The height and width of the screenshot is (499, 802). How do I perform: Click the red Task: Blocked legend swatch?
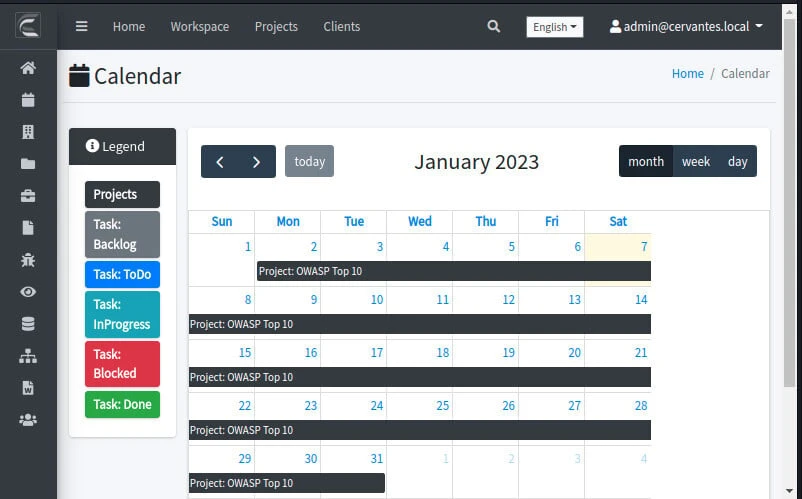point(122,364)
